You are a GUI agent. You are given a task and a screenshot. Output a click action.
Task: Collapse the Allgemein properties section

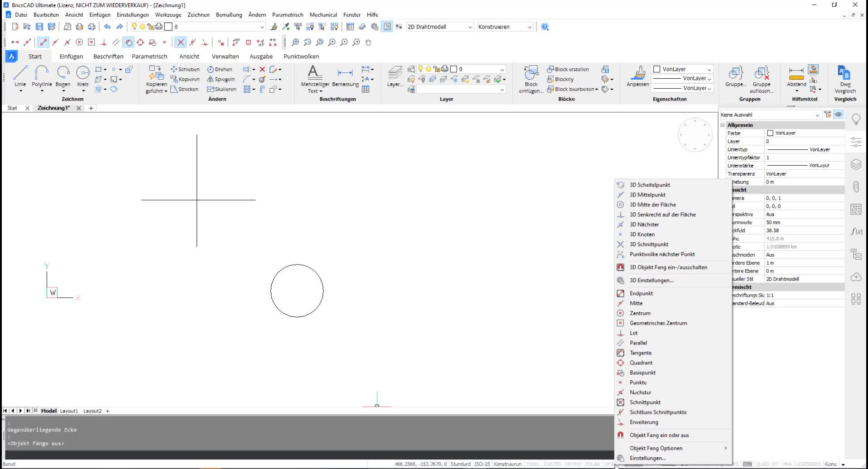point(723,125)
